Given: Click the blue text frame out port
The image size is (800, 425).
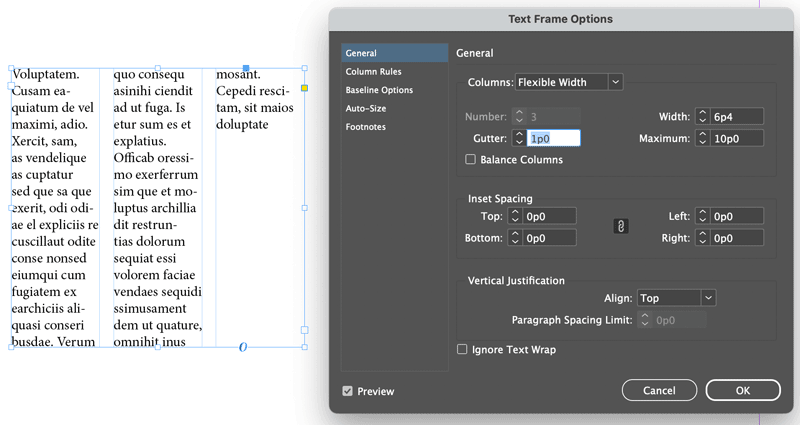Looking at the screenshot, I should point(305,330).
